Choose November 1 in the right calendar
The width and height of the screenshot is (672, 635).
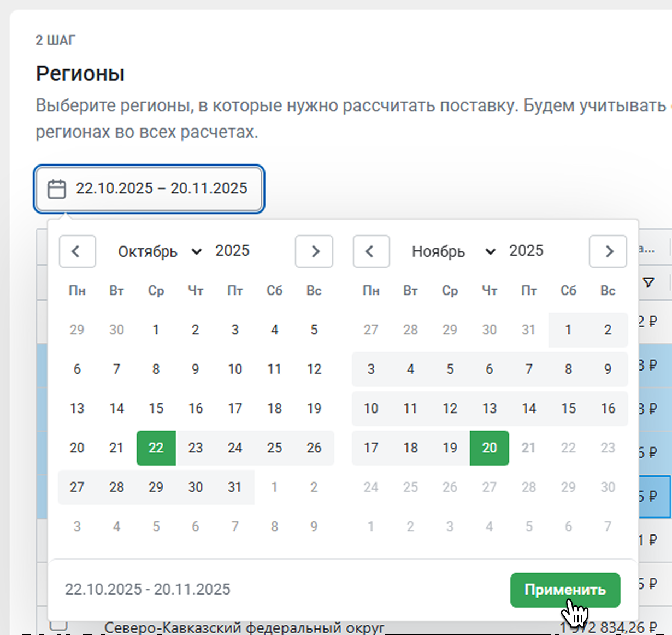click(x=568, y=330)
